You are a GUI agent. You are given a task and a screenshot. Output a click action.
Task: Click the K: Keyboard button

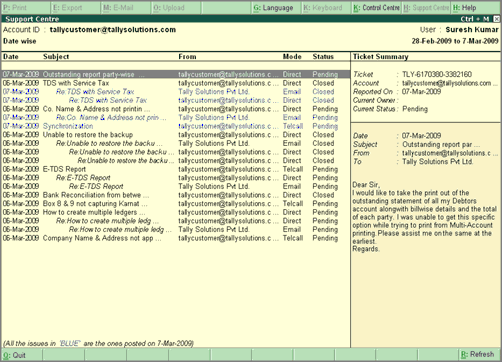[x=326, y=8]
